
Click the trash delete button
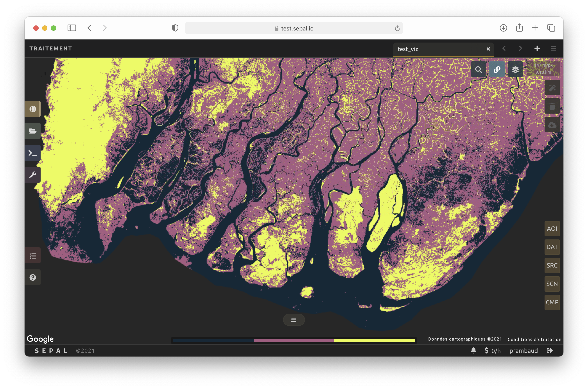552,106
